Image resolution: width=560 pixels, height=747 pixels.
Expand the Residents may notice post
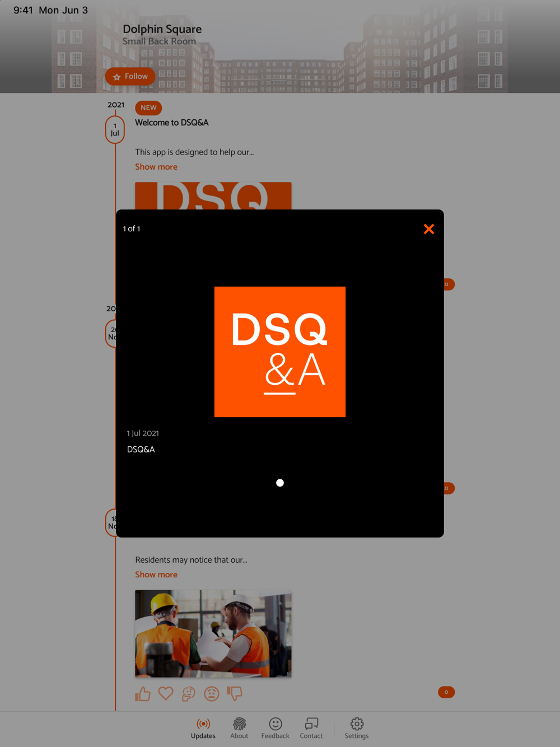(x=156, y=575)
